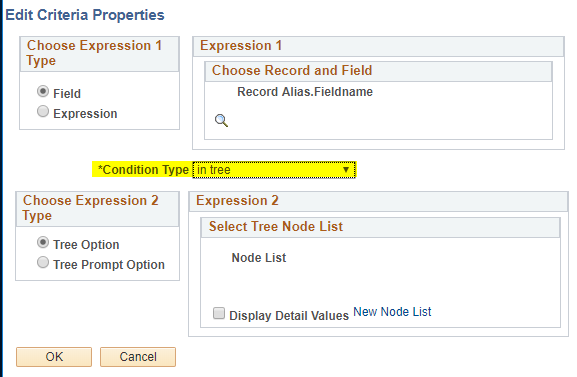Click the Select Tree Node List header

tap(276, 226)
